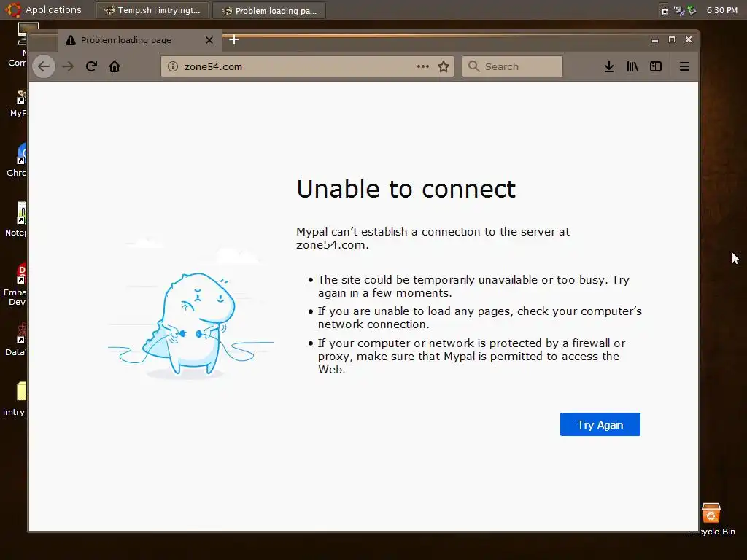The height and width of the screenshot is (560, 747).
Task: Open the Recycle Bin desktop icon
Action: [711, 520]
